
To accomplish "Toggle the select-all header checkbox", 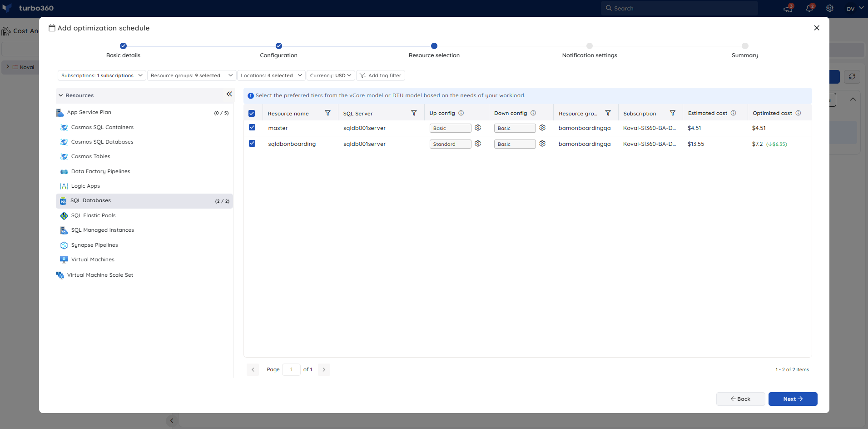I will [x=252, y=114].
